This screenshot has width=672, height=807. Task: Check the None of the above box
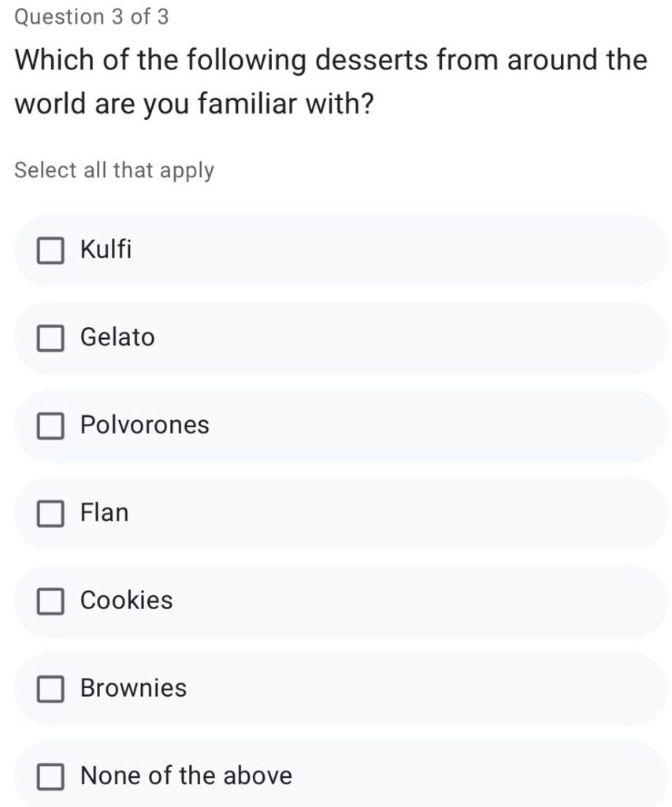[x=50, y=776]
